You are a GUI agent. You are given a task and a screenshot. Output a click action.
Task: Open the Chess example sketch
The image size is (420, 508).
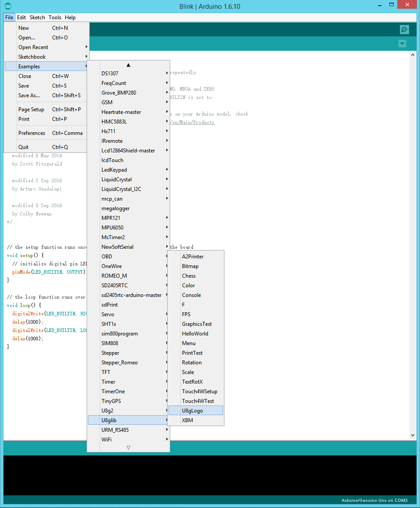coord(196,276)
